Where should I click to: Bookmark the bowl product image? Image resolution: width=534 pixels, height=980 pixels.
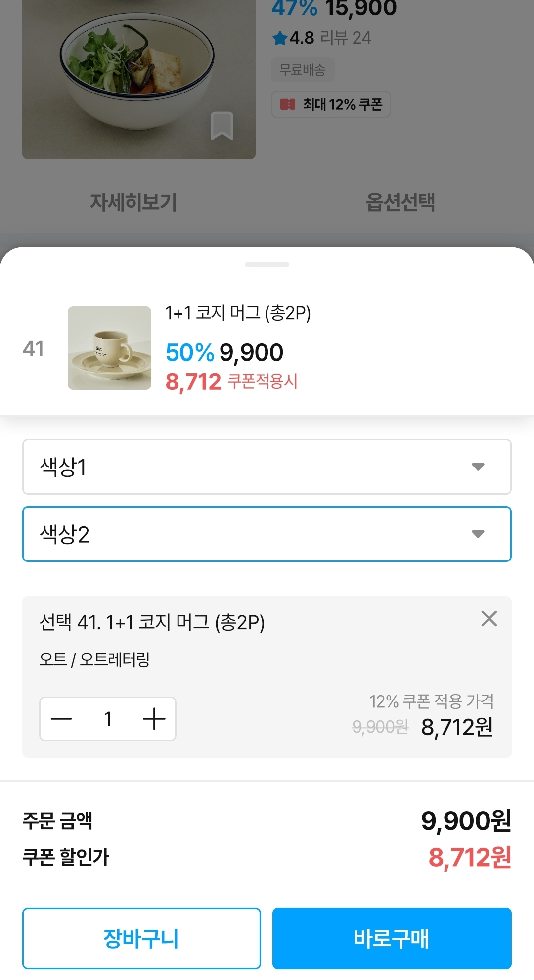(222, 126)
